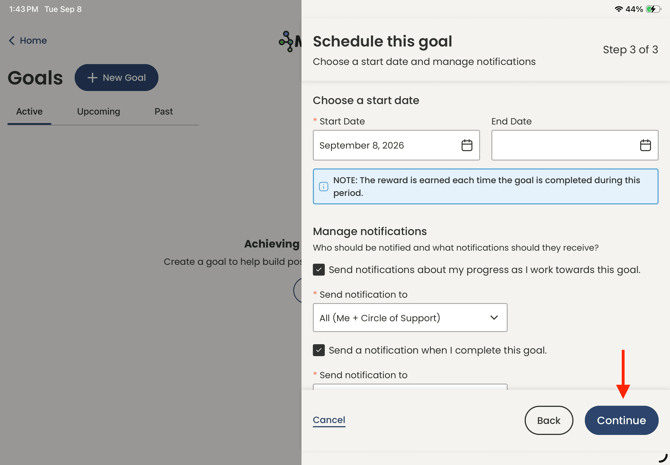Uncheck the goal completion notification checkbox
Image resolution: width=670 pixels, height=465 pixels.
click(x=319, y=350)
